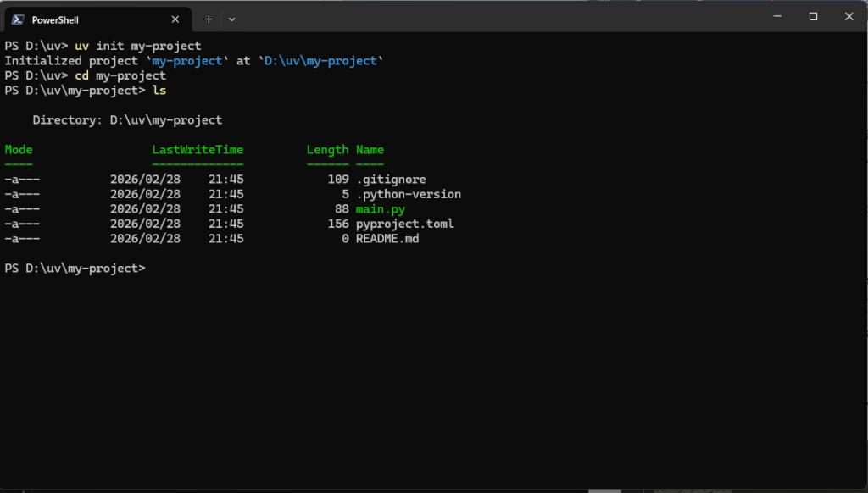This screenshot has height=493, width=868.
Task: Click the Mode column header
Action: [x=19, y=150]
